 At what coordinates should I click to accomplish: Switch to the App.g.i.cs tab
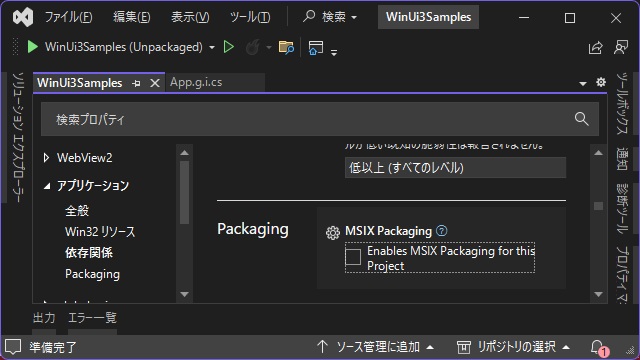coord(196,82)
